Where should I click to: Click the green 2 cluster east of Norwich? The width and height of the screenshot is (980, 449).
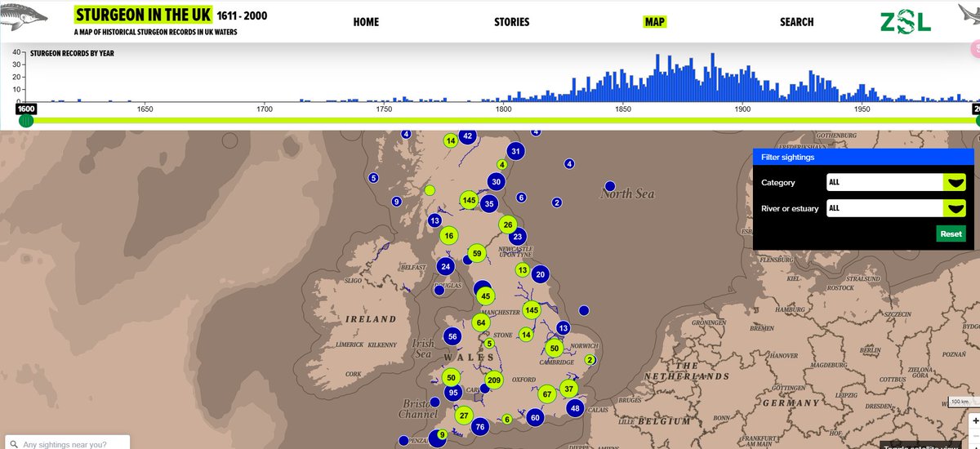tap(590, 359)
